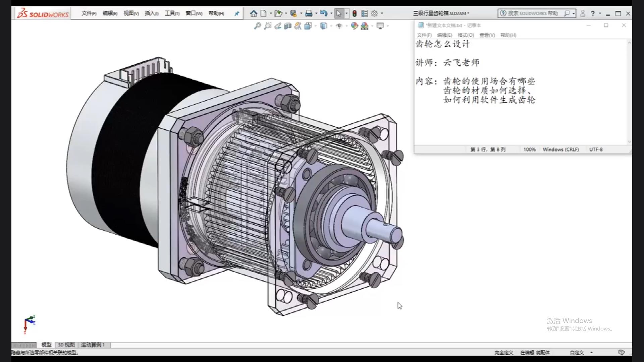This screenshot has width=644, height=362.
Task: Expand the search type dropdown in help box
Action: pyautogui.click(x=574, y=13)
